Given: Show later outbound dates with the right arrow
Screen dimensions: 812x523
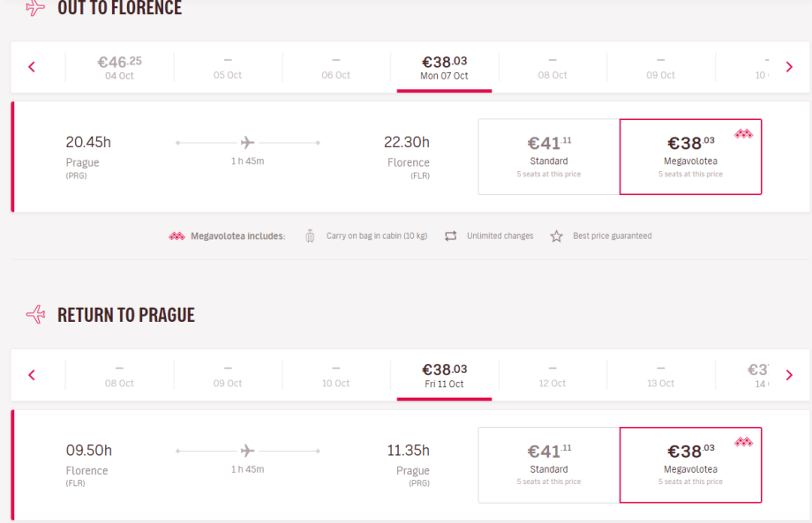Looking at the screenshot, I should 789,67.
